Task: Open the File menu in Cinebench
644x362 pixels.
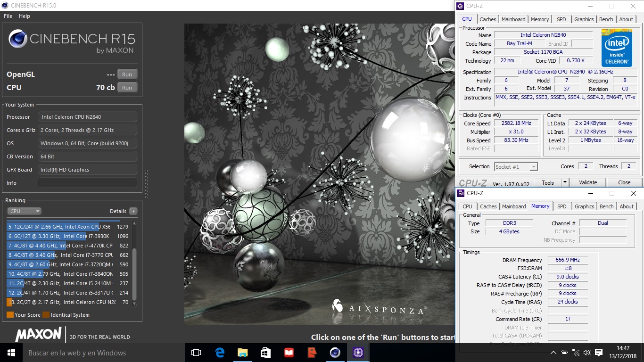Action: [x=8, y=16]
